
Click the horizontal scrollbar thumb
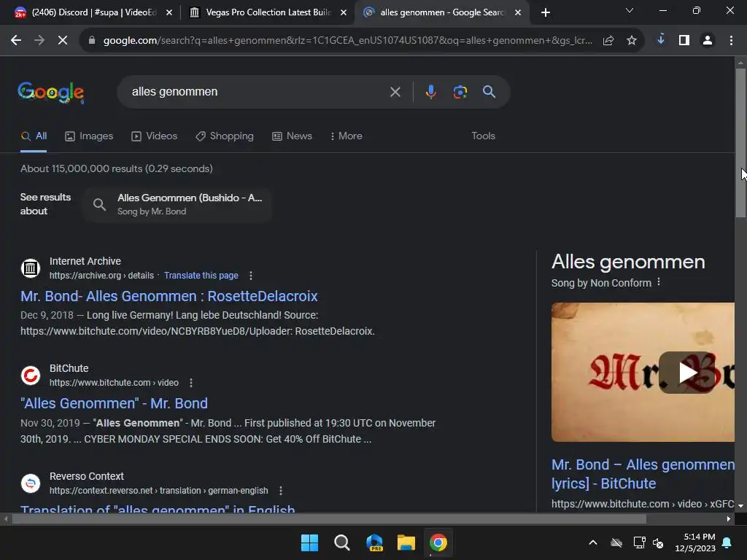click(329, 519)
